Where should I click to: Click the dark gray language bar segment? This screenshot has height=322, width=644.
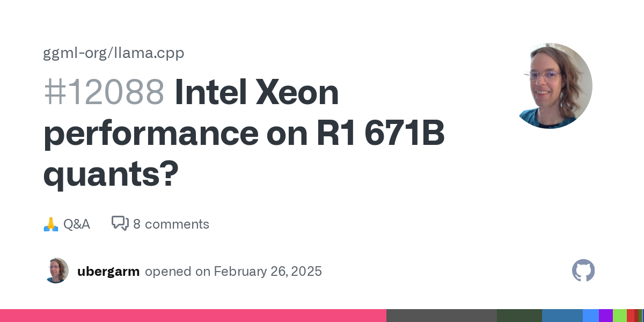441,316
